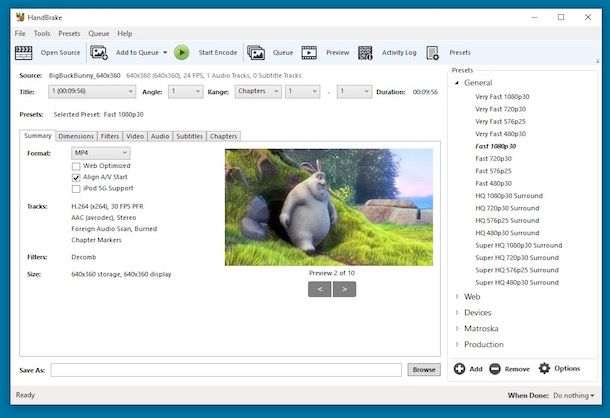610x418 pixels.
Task: Click the Remove preset minus icon
Action: coord(495,369)
